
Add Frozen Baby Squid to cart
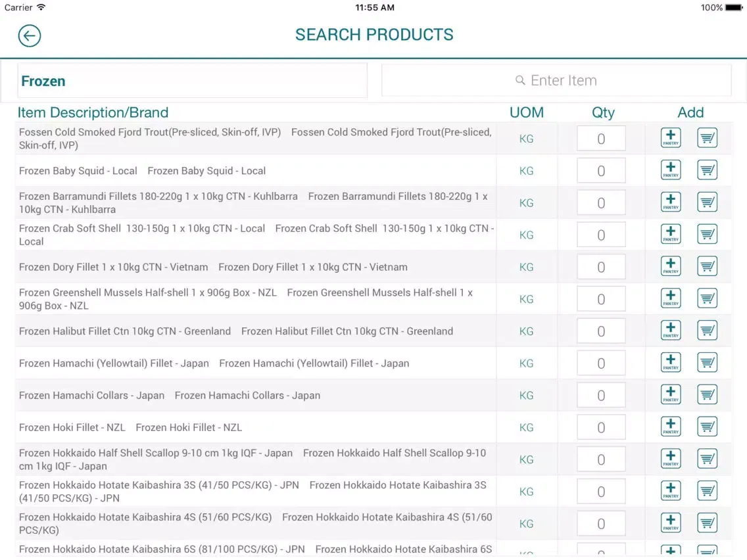point(707,170)
